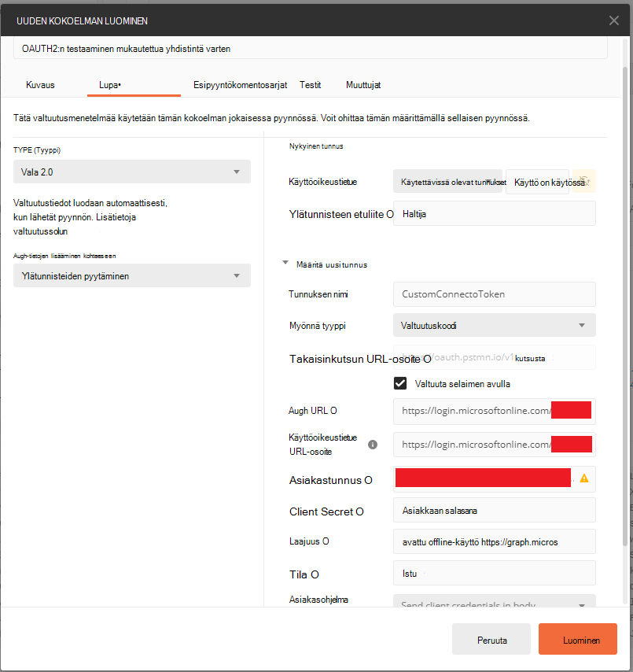633x672 pixels.
Task: Click the info icon beside Käyttöoikeustietue URL-osoite
Action: click(373, 445)
